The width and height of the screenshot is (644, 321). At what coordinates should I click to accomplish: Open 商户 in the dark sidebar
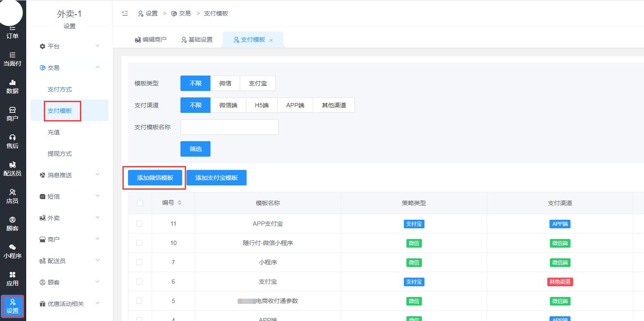pyautogui.click(x=12, y=114)
